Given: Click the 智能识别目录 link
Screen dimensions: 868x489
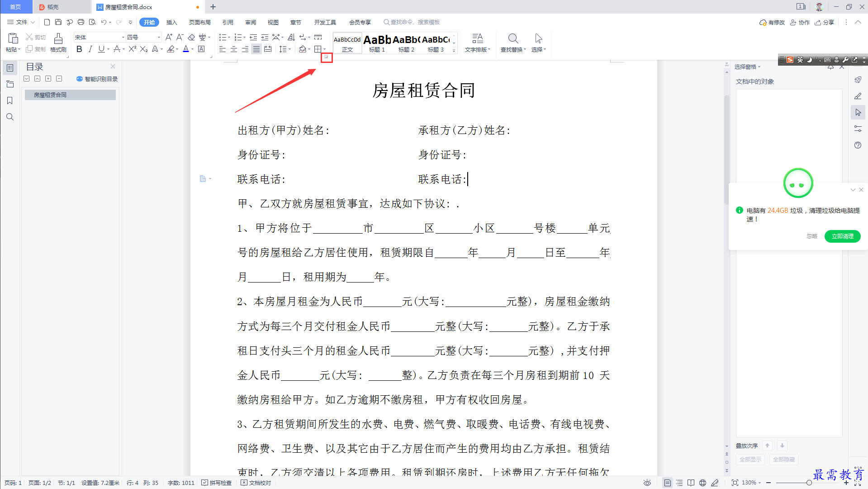Looking at the screenshot, I should point(97,79).
